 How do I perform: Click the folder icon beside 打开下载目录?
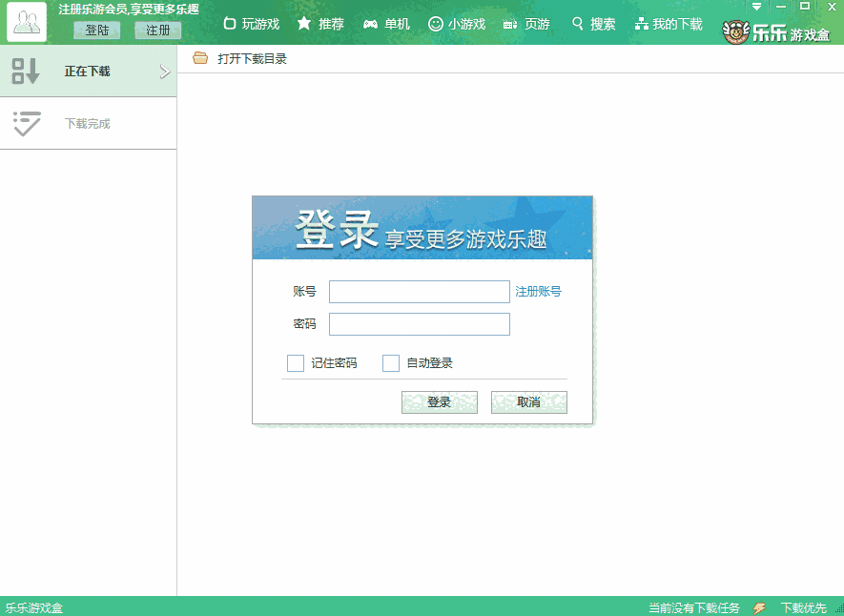(x=200, y=58)
